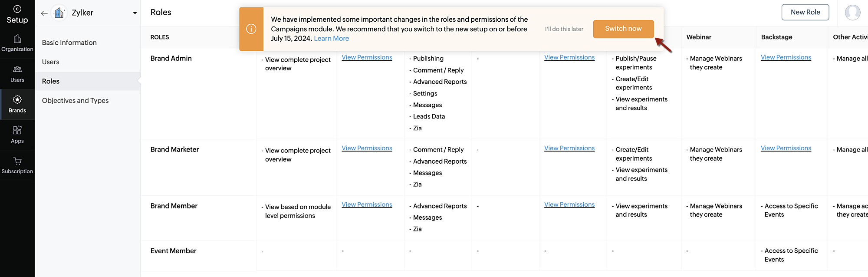The width and height of the screenshot is (868, 277).
Task: Go to Objectives and Types
Action: (76, 100)
